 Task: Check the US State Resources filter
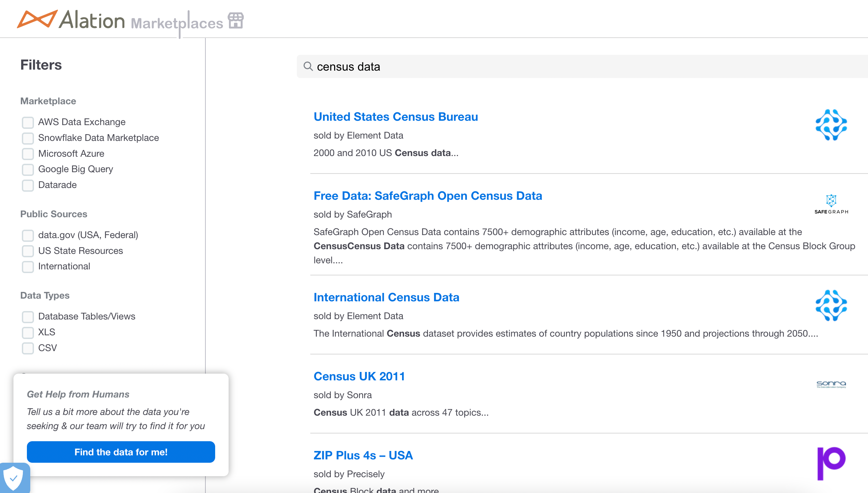[x=28, y=251]
